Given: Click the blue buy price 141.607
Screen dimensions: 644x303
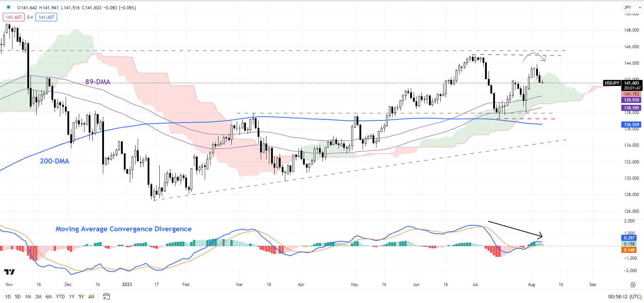Looking at the screenshot, I should pos(46,17).
